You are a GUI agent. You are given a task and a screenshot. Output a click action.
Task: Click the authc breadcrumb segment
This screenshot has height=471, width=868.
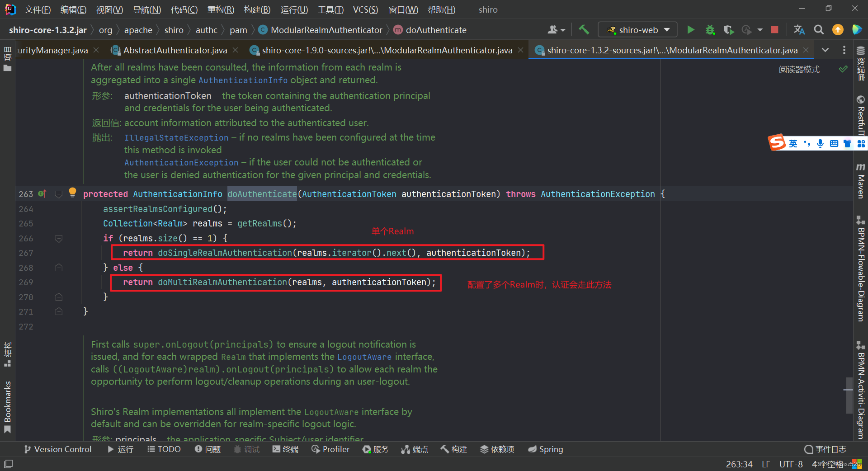(x=207, y=30)
